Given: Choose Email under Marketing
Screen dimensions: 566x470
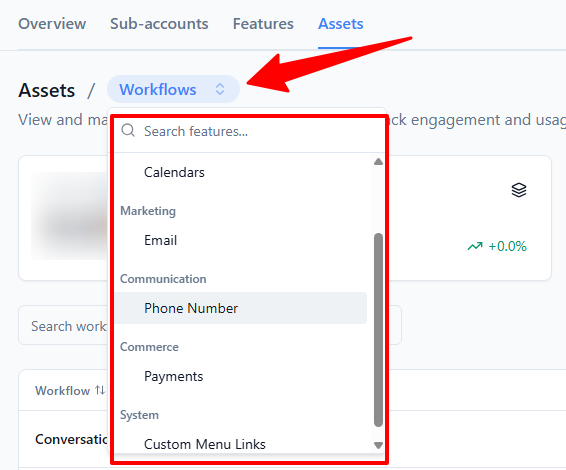Looking at the screenshot, I should coord(241,240).
